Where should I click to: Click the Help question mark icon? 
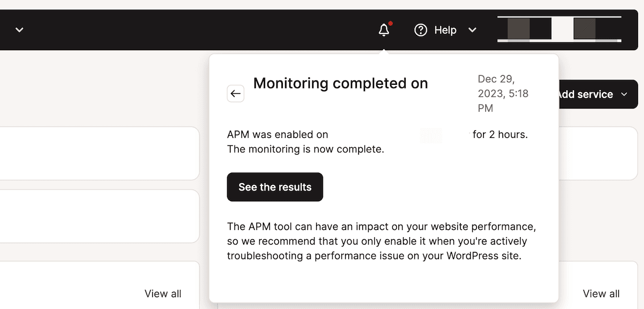421,30
